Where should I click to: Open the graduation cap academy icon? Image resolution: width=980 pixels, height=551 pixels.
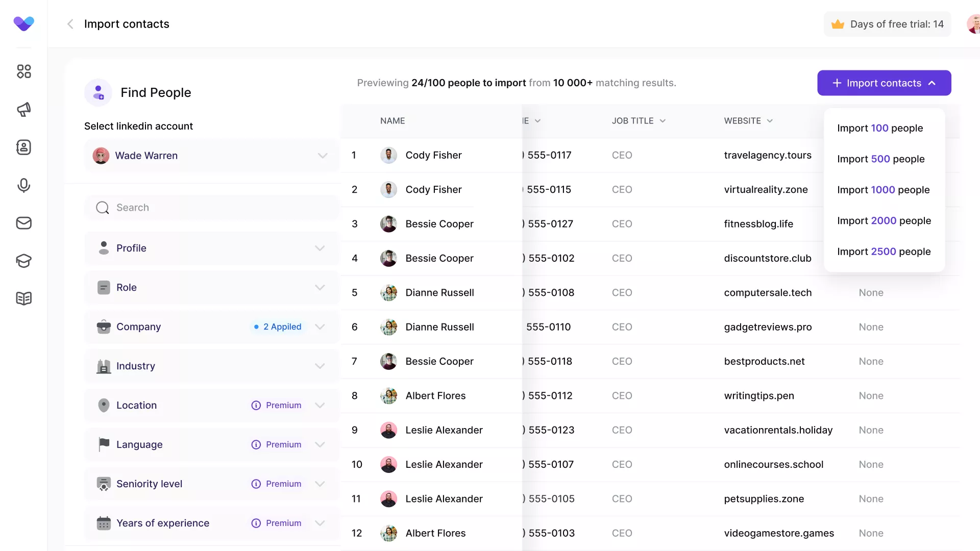tap(23, 261)
